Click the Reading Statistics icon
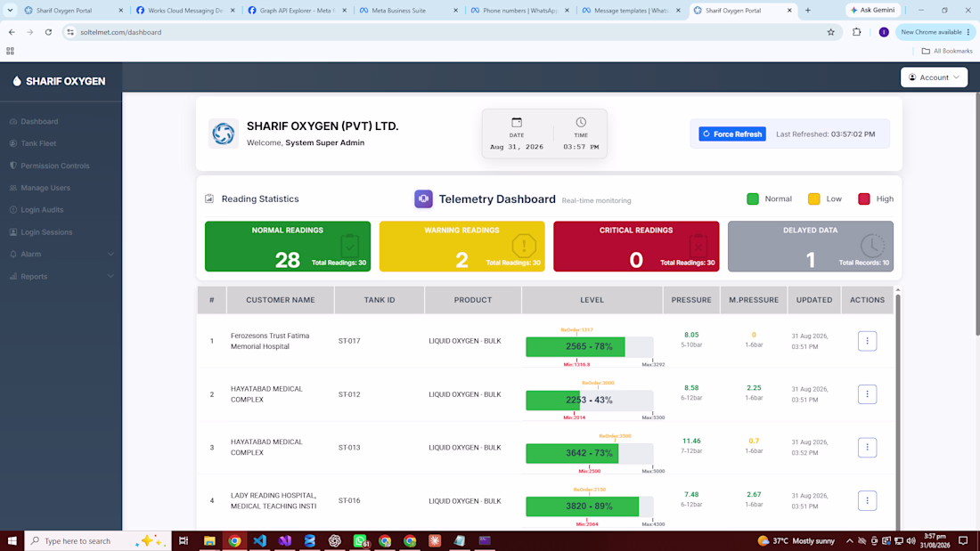The image size is (980, 551). 209,199
